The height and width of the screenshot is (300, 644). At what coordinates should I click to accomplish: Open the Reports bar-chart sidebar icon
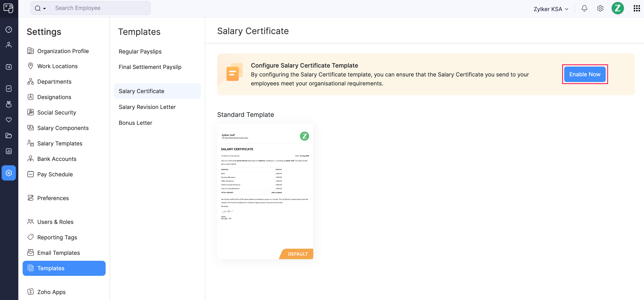[x=9, y=151]
